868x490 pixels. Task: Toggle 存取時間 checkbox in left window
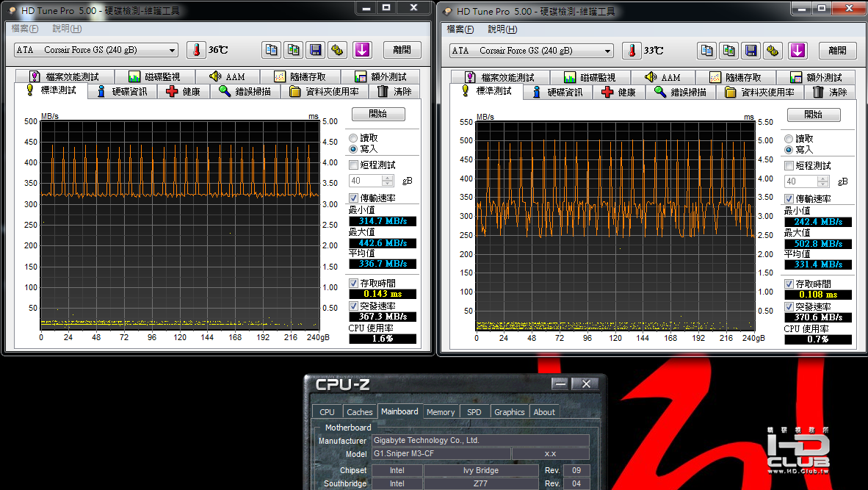click(354, 283)
